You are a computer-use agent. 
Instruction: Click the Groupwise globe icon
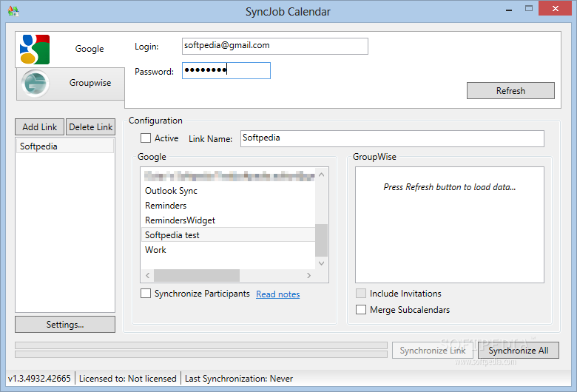point(35,84)
